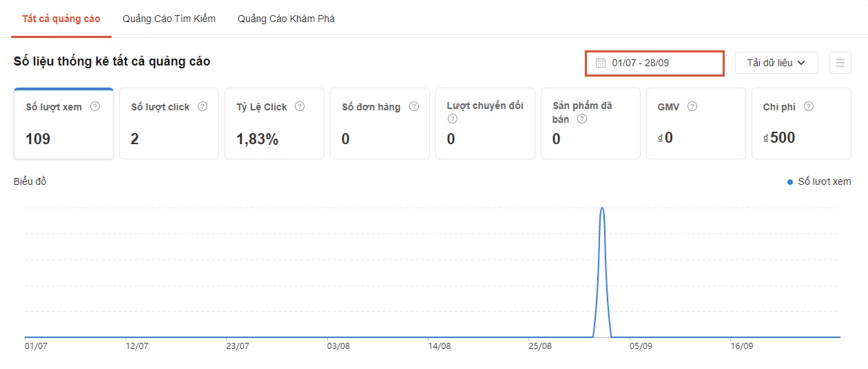The width and height of the screenshot is (868, 369).
Task: Switch to Quảng Cáo Khám Phá tab
Action: 286,19
